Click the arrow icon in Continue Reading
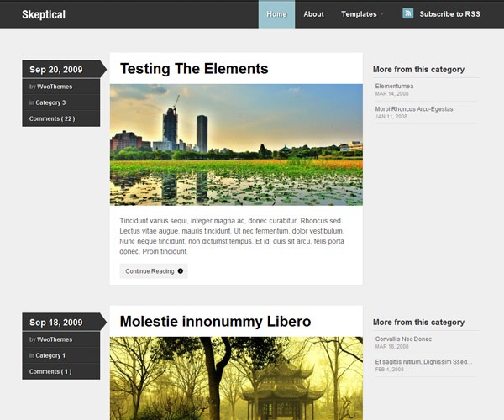Screen dimensions: 504x420 tap(181, 270)
